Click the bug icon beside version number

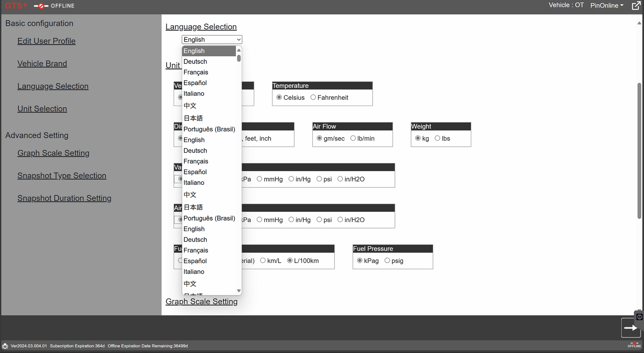(x=5, y=346)
